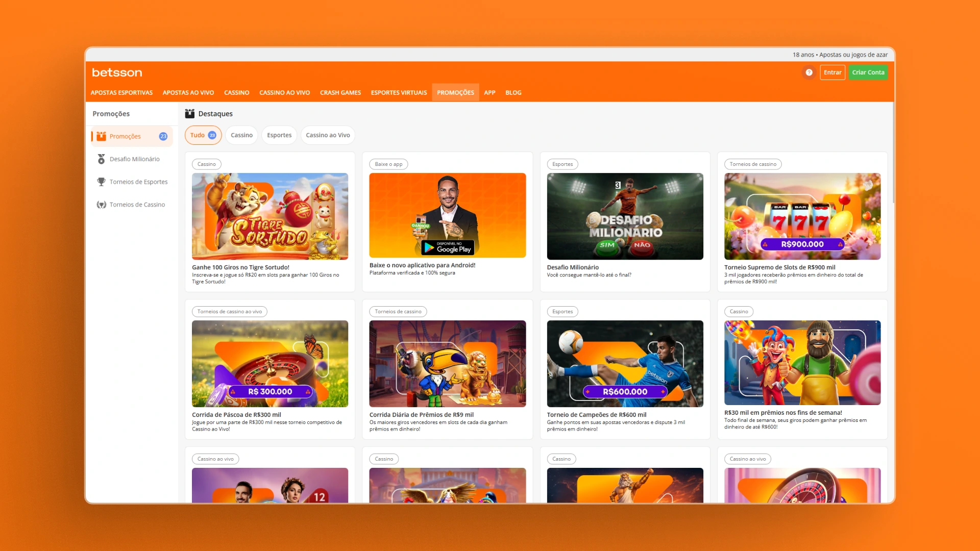Click the Desafio Milionário medal icon
This screenshot has width=980, height=551.
tap(101, 159)
